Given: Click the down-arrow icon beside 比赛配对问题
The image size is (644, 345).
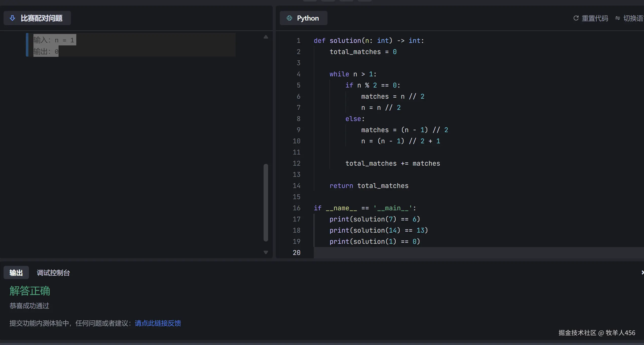Looking at the screenshot, I should [12, 18].
